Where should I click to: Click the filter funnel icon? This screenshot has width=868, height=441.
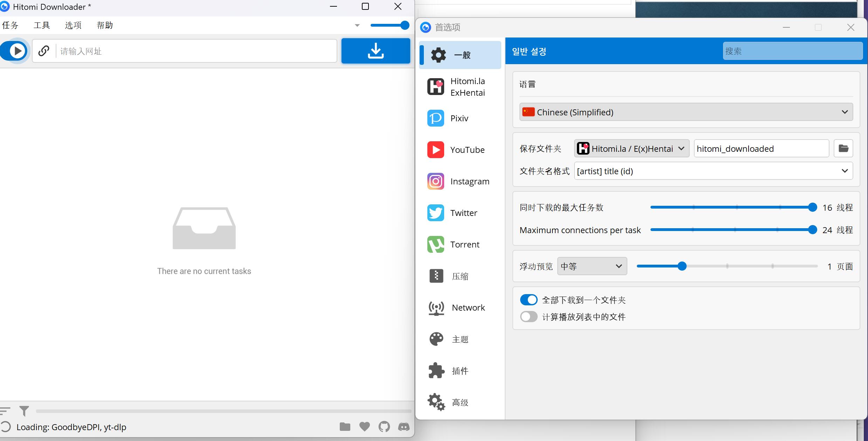pyautogui.click(x=24, y=411)
